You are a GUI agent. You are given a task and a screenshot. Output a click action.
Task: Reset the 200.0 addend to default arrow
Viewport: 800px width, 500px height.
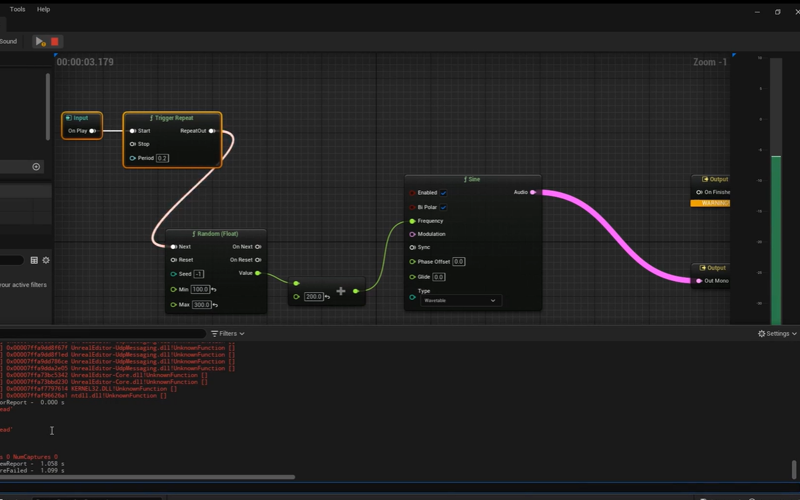327,296
